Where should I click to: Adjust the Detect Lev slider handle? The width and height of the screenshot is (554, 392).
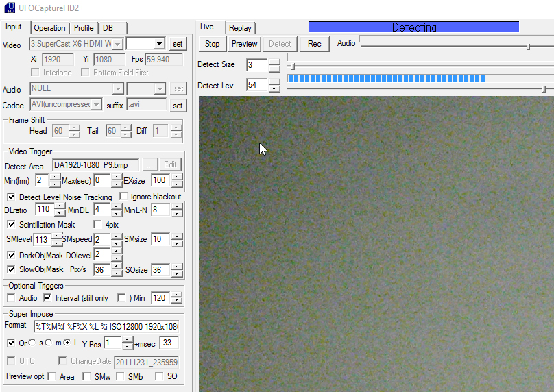click(x=544, y=88)
